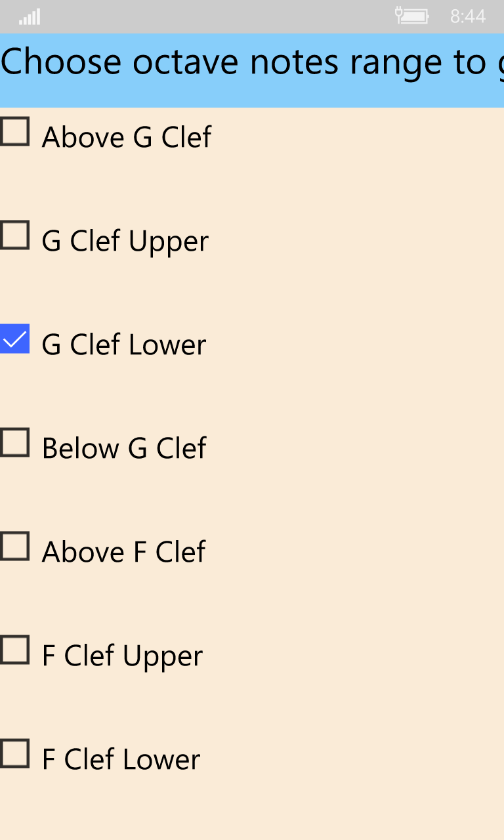Uncheck the G Clef Lower checkbox
This screenshot has height=840, width=504.
tap(14, 339)
